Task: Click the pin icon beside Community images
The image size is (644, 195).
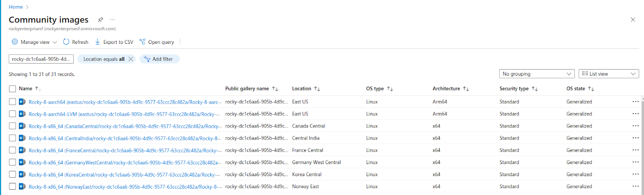Action: click(x=101, y=19)
